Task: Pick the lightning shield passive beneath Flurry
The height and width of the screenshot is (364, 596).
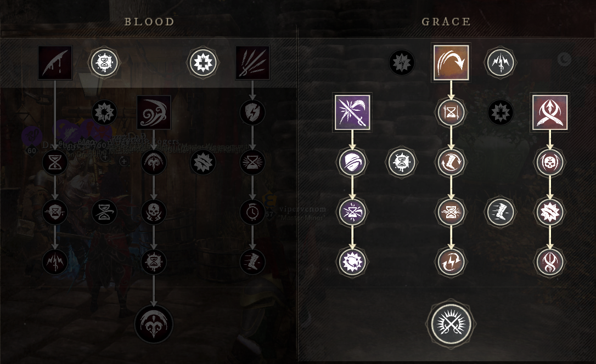Action: click(252, 112)
